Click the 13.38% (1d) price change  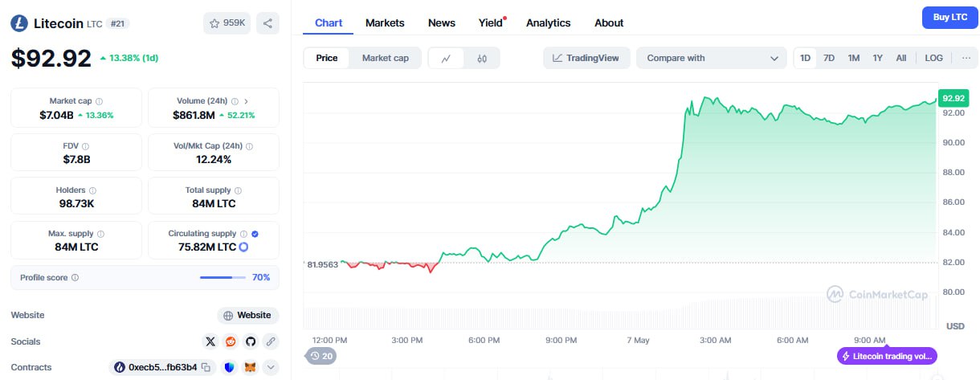(x=129, y=58)
